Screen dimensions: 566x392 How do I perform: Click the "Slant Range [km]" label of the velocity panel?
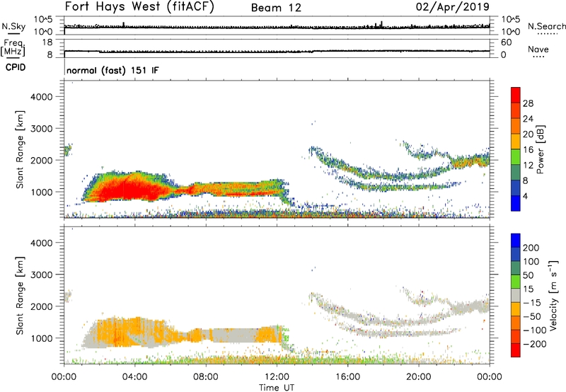(20, 296)
